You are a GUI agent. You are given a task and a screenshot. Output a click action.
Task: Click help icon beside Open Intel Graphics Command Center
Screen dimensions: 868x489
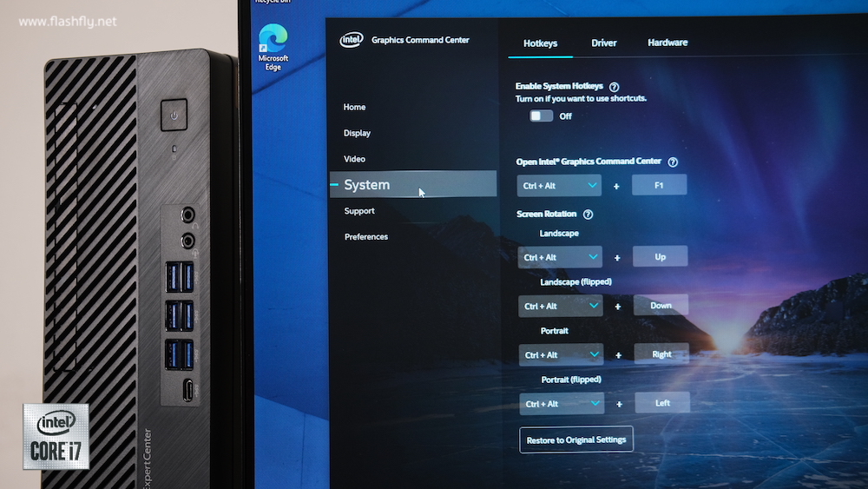point(673,162)
